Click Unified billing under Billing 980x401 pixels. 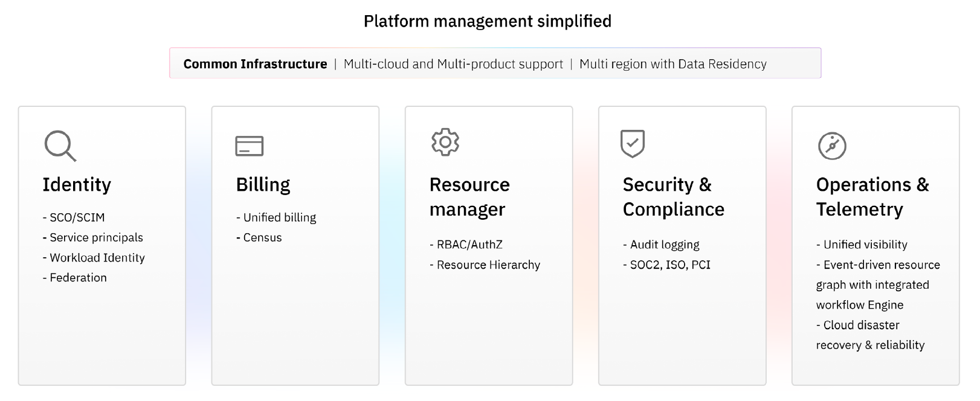pyautogui.click(x=279, y=217)
